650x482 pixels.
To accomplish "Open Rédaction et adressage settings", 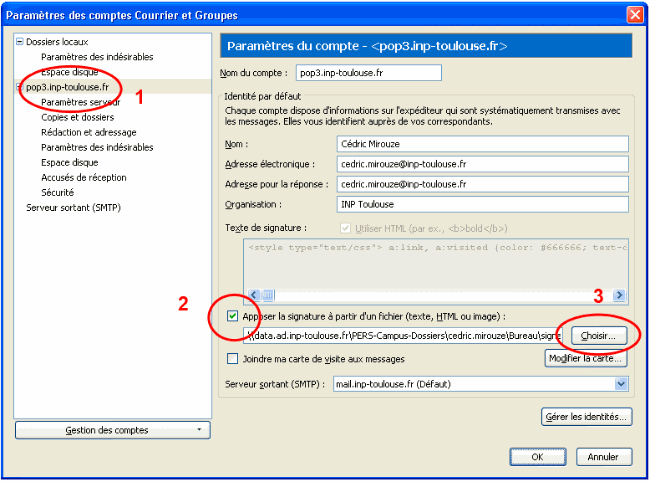I will click(x=89, y=132).
